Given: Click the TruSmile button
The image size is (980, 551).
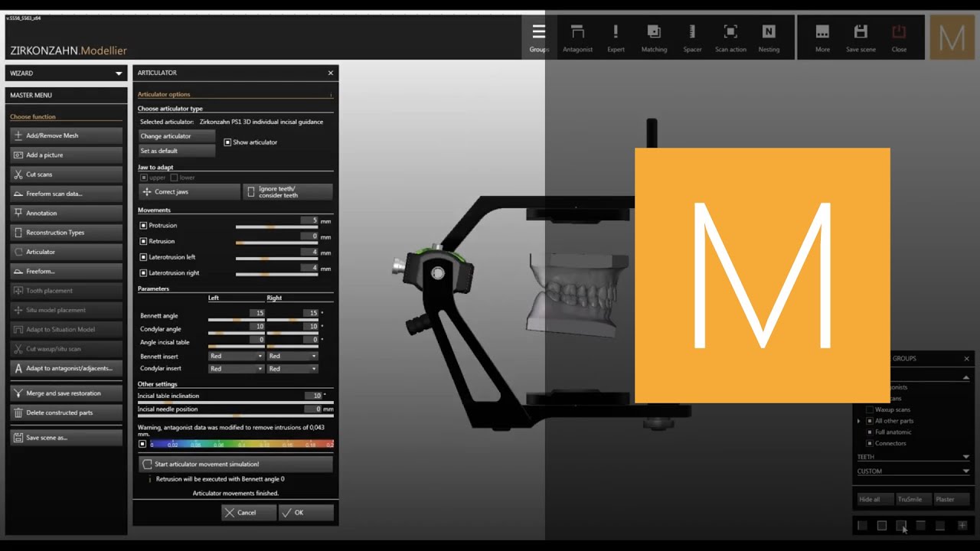Looking at the screenshot, I should tap(913, 499).
